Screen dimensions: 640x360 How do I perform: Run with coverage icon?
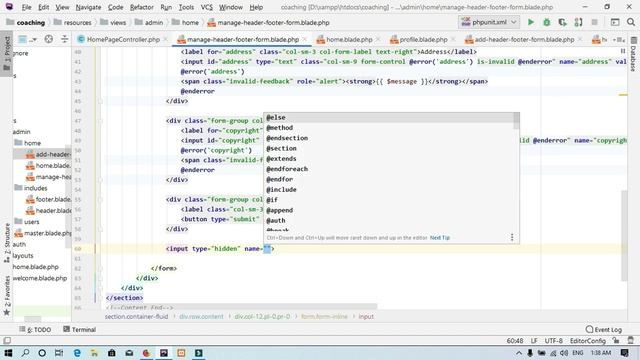pyautogui.click(x=562, y=22)
